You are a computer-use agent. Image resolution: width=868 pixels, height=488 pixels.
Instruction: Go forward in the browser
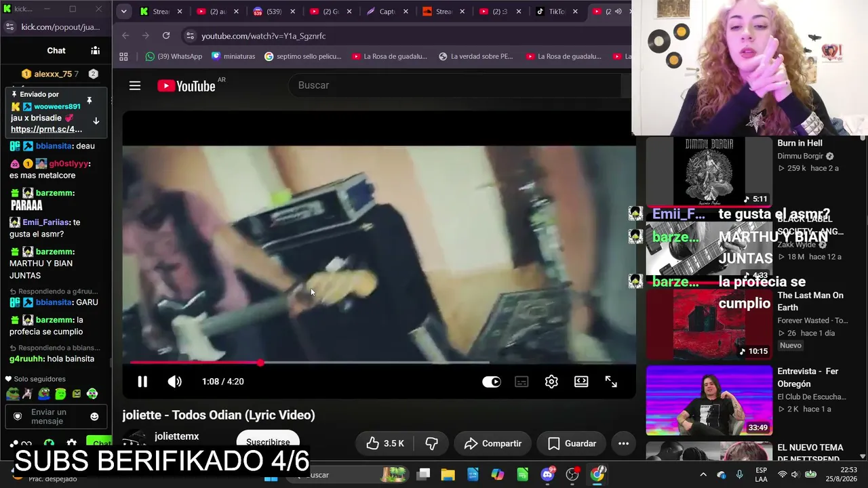[x=145, y=36]
